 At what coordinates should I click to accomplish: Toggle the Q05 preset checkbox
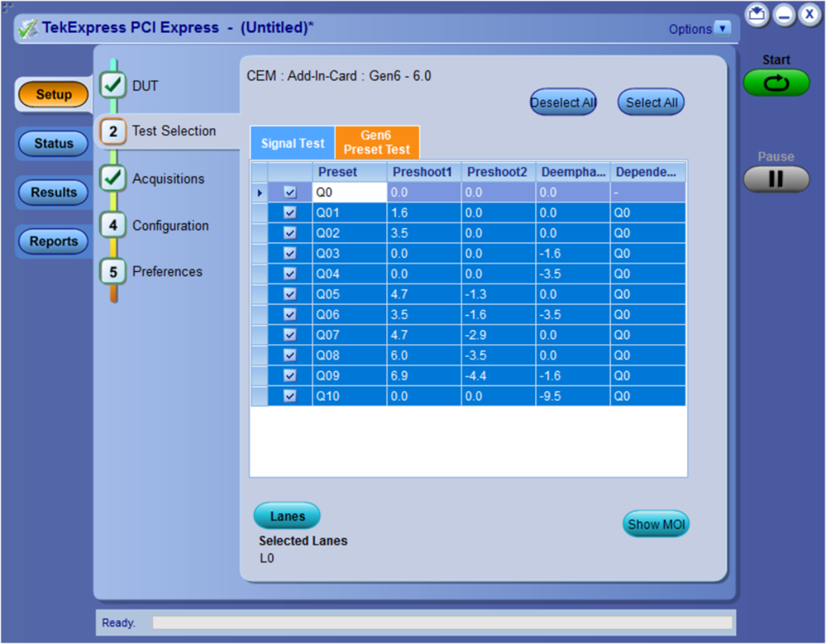[289, 295]
